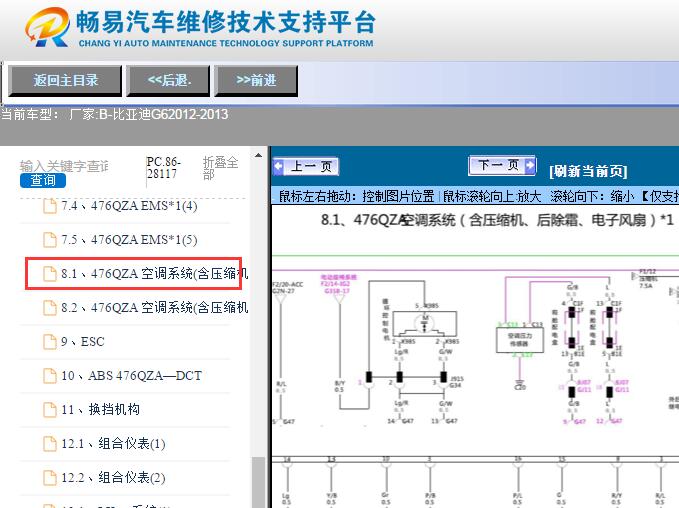This screenshot has width=679, height=508.
Task: Click the diagram title 8.1、476QZA空调系统
Action: click(497, 220)
